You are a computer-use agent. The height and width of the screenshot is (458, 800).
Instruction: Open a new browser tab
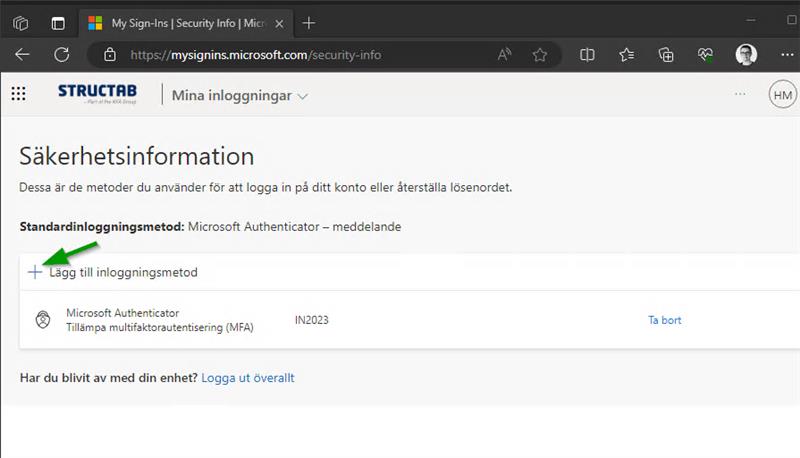pyautogui.click(x=309, y=22)
